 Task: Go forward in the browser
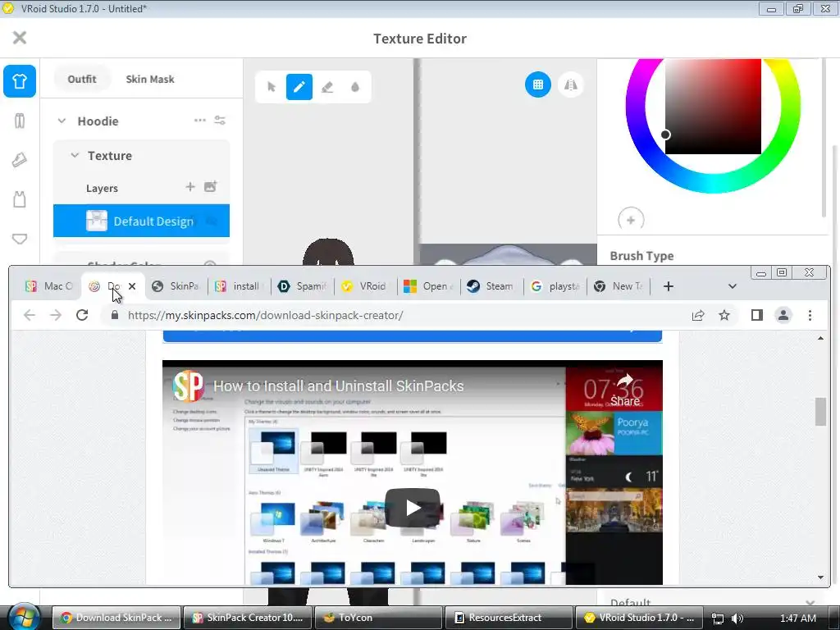(x=56, y=315)
